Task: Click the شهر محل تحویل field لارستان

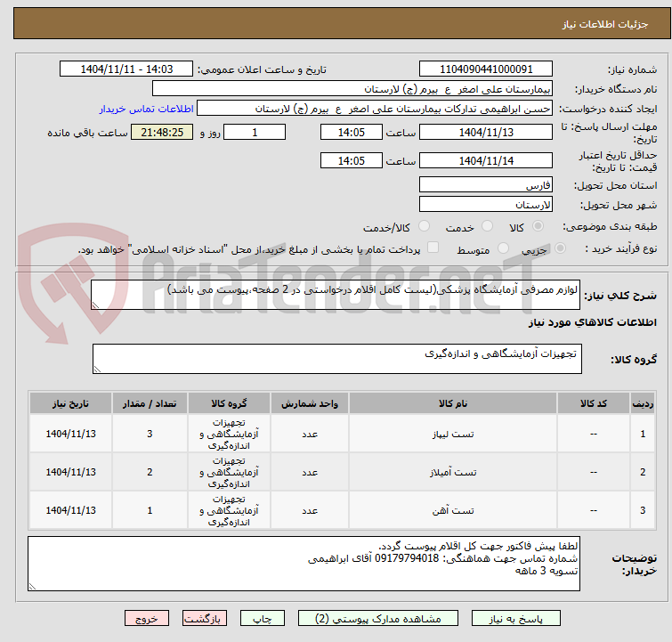Action: click(486, 205)
